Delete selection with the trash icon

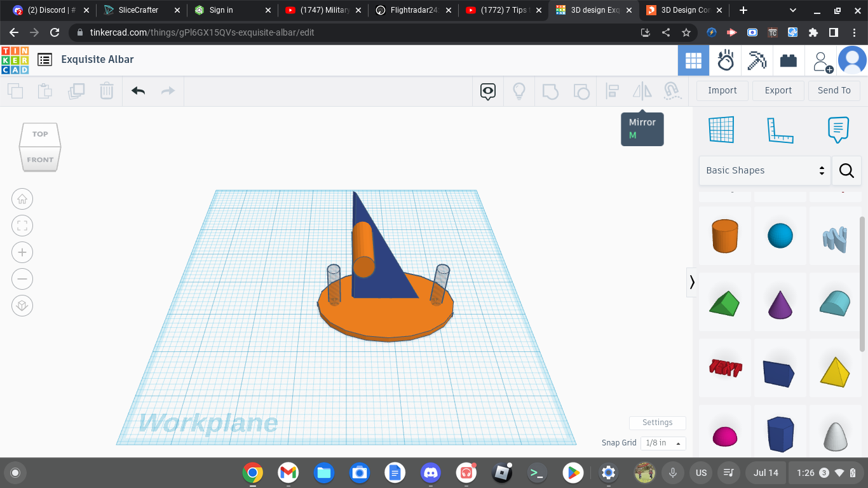click(x=107, y=91)
